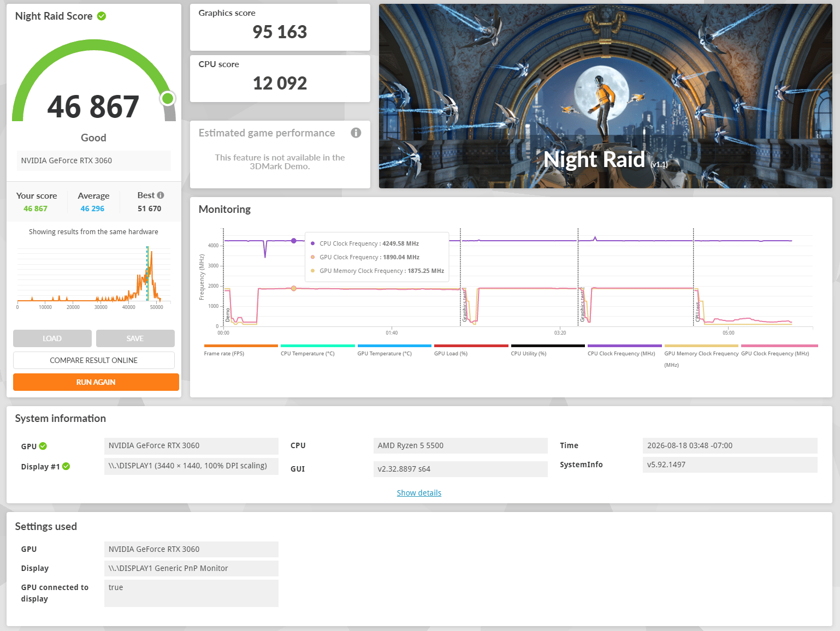Viewport: 840px width, 631px height.
Task: Click the info icon next to Best score
Action: tap(161, 195)
